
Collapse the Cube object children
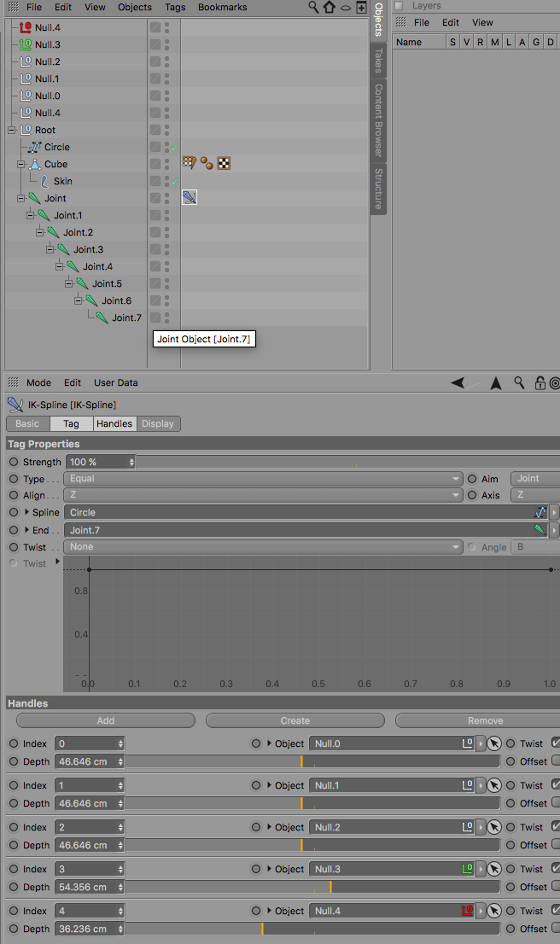[21, 164]
